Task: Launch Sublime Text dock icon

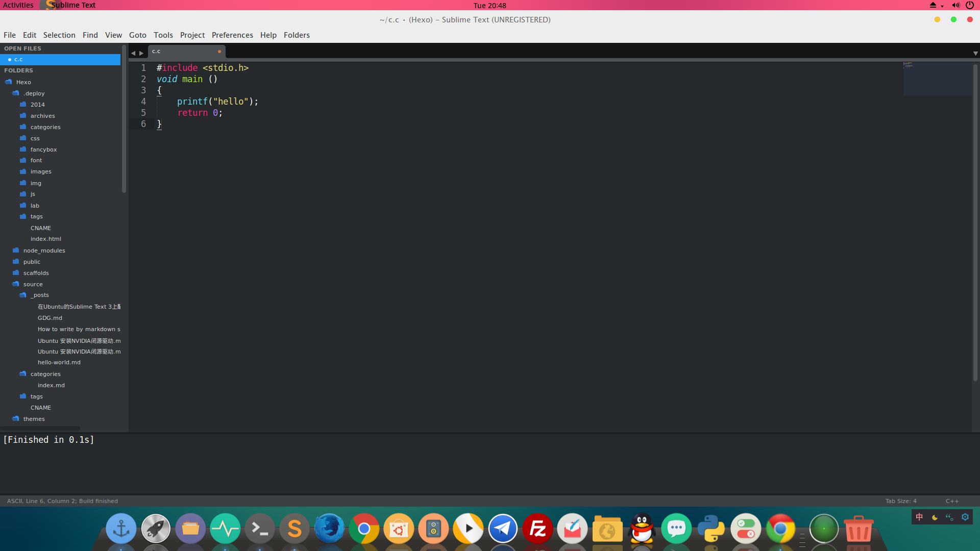Action: pyautogui.click(x=295, y=529)
